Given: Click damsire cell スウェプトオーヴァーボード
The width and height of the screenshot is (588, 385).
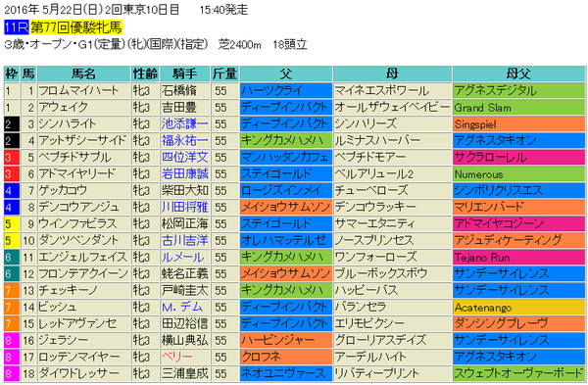Looking at the screenshot, I should pyautogui.click(x=519, y=373).
